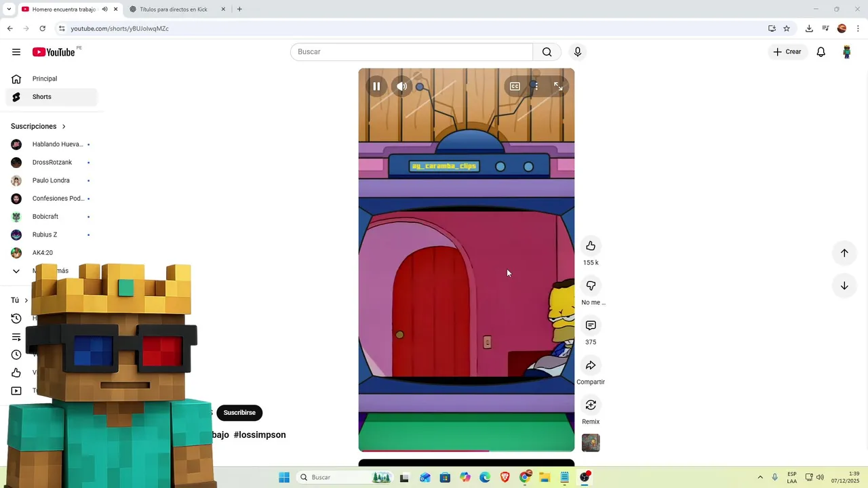Open the Windows Start menu

pos(284,477)
